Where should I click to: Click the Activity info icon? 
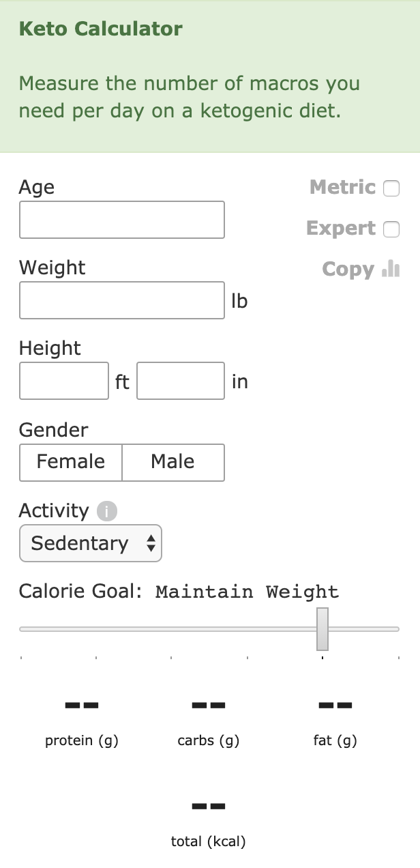click(x=107, y=510)
